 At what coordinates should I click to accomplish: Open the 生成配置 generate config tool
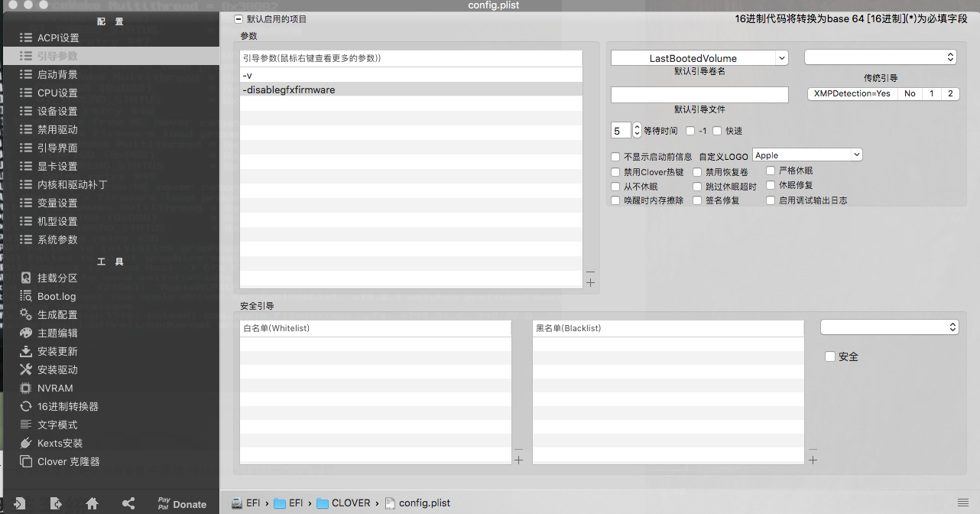pos(48,314)
